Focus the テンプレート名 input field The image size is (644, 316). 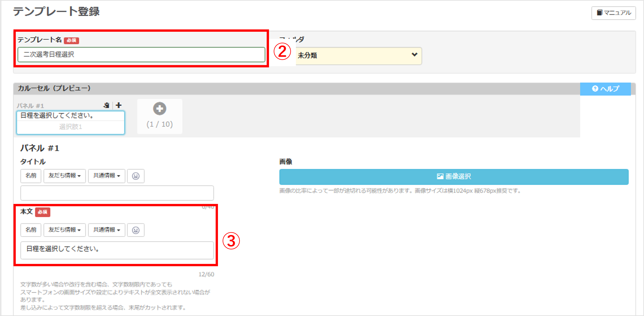(x=141, y=55)
